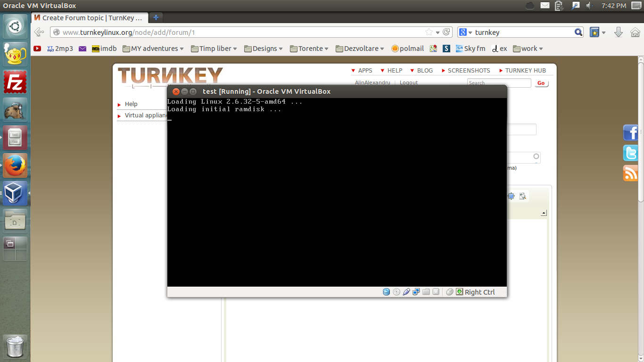Click the shared folders status icon
Viewport: 644px width, 362px height.
pyautogui.click(x=426, y=292)
